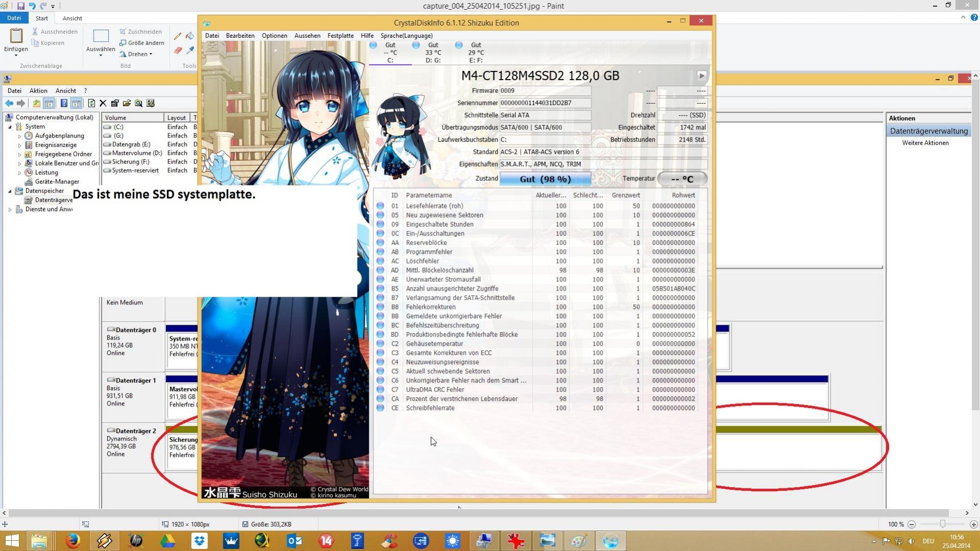Open the Bearbeiten menu in CrystalDiskInfo

click(240, 36)
